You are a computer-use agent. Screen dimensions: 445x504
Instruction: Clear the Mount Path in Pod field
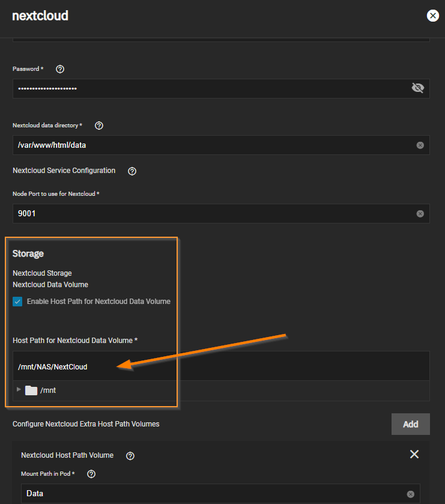(x=410, y=494)
